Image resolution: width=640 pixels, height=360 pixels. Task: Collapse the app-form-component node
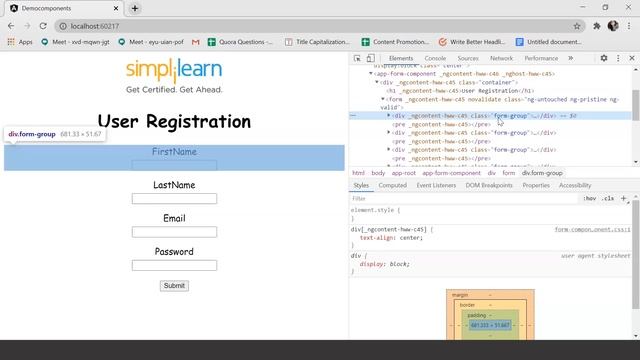tap(371, 74)
